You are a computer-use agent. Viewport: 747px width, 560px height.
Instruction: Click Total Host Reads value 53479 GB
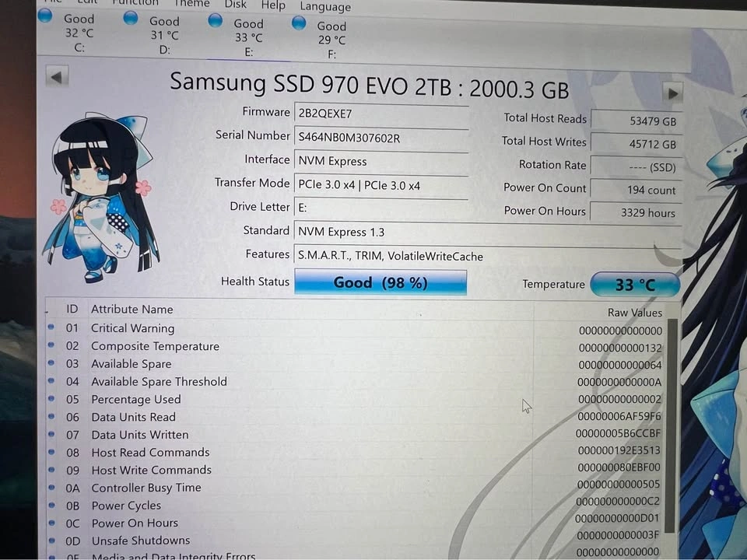pyautogui.click(x=636, y=121)
